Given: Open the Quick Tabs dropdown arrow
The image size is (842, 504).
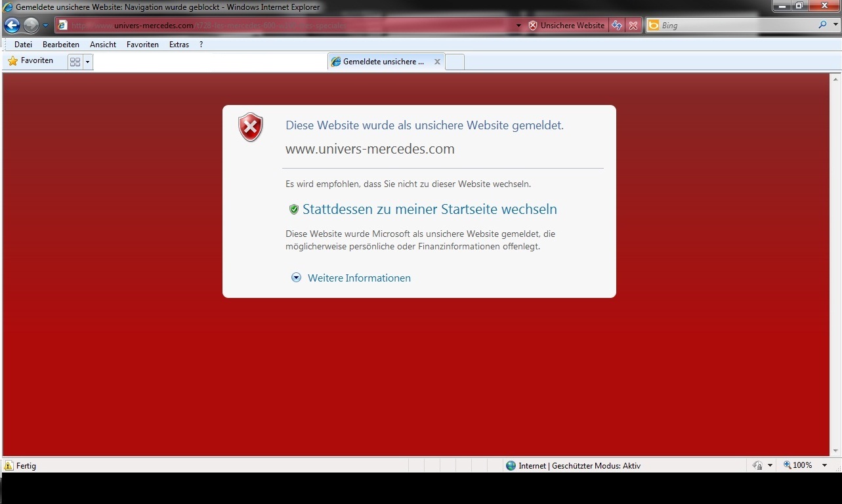Looking at the screenshot, I should pos(87,62).
